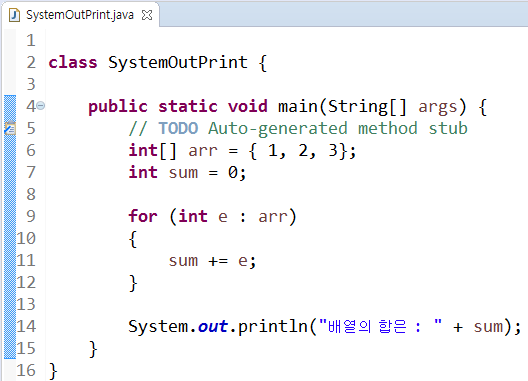This screenshot has height=381, width=528.
Task: Click the TODO task marker icon
Action: pyautogui.click(x=10, y=128)
